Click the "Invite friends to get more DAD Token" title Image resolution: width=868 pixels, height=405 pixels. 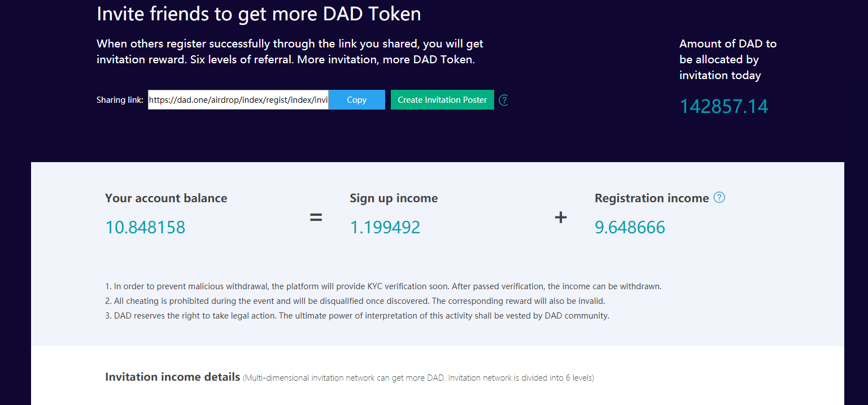point(259,14)
